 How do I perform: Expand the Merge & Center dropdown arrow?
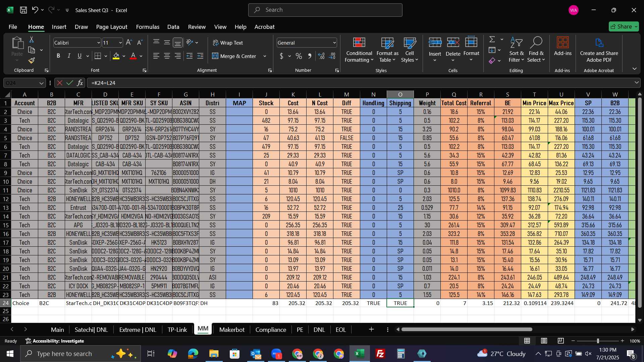265,56
